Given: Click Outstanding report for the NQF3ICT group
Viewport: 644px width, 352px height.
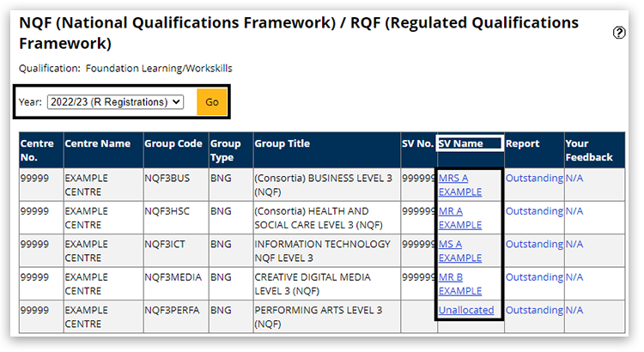Looking at the screenshot, I should click(x=533, y=244).
